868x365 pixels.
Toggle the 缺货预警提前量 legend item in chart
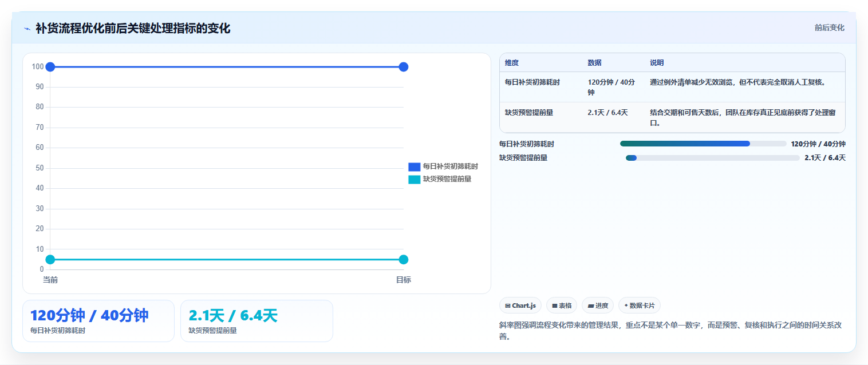point(440,179)
